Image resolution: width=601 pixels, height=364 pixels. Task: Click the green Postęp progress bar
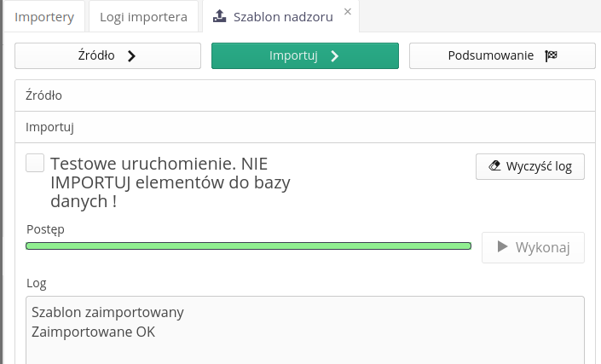[248, 246]
